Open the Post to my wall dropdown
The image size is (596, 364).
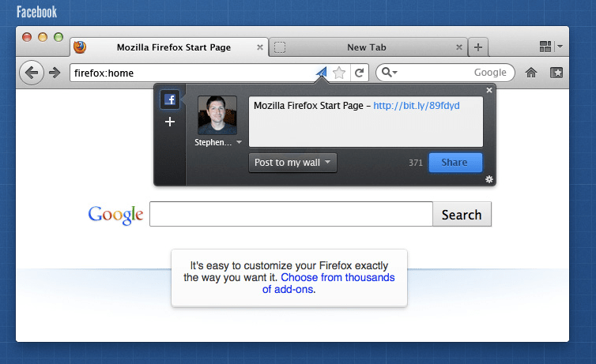point(292,163)
